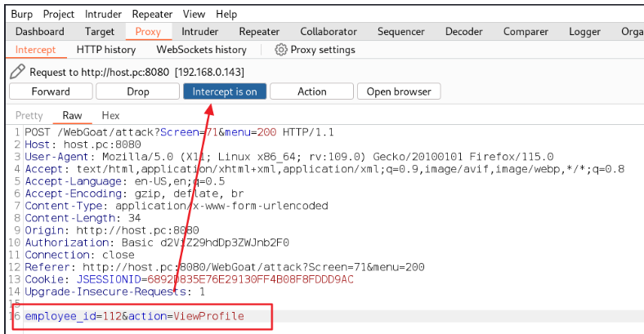
Task: Open the Collaborator tab
Action: [x=329, y=32]
